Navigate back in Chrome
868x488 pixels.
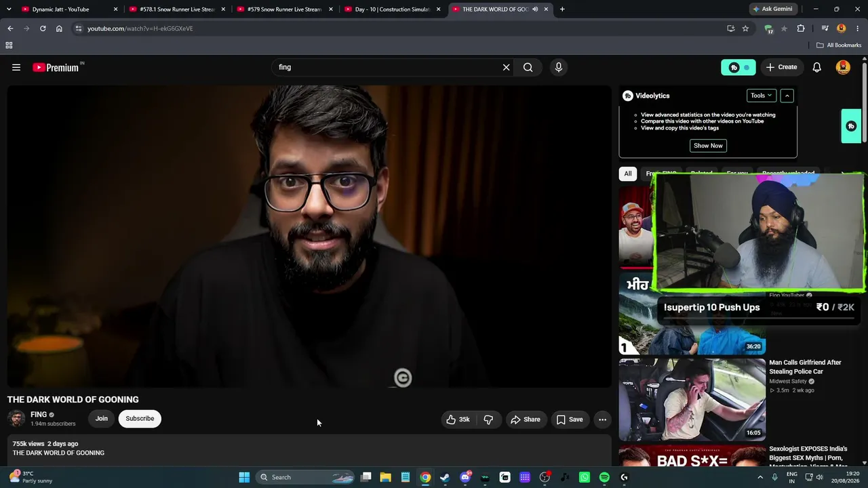click(10, 28)
